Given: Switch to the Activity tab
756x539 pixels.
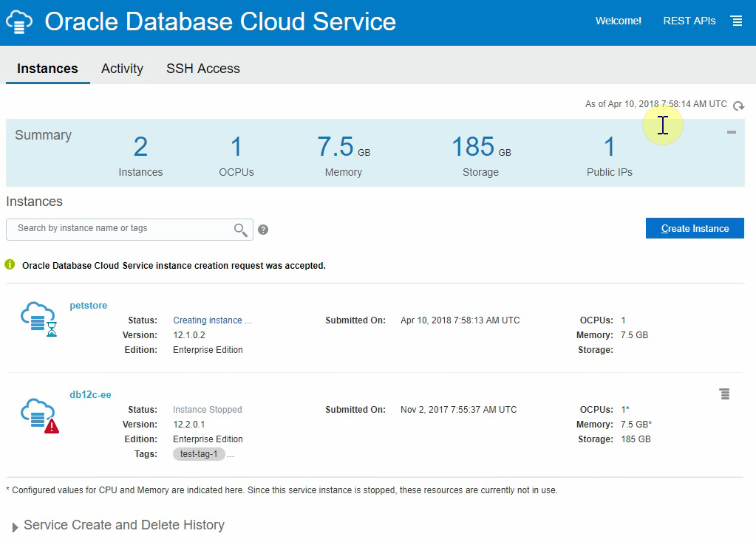Looking at the screenshot, I should 122,69.
